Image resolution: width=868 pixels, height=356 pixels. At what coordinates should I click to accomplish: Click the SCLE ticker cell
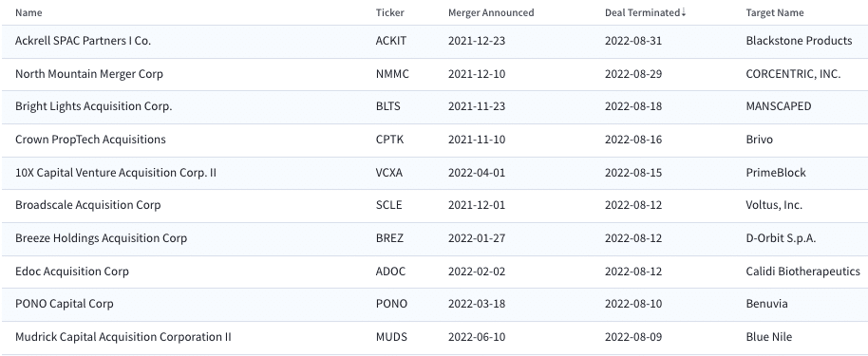(388, 205)
